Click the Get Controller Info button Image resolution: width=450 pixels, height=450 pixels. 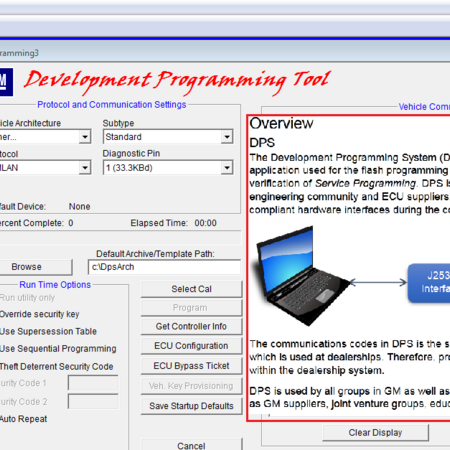[191, 326]
